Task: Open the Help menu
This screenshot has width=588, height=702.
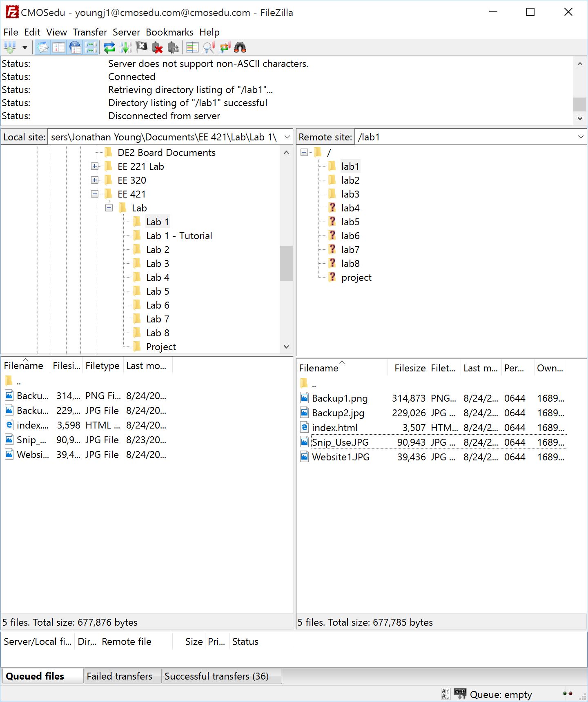Action: click(209, 32)
